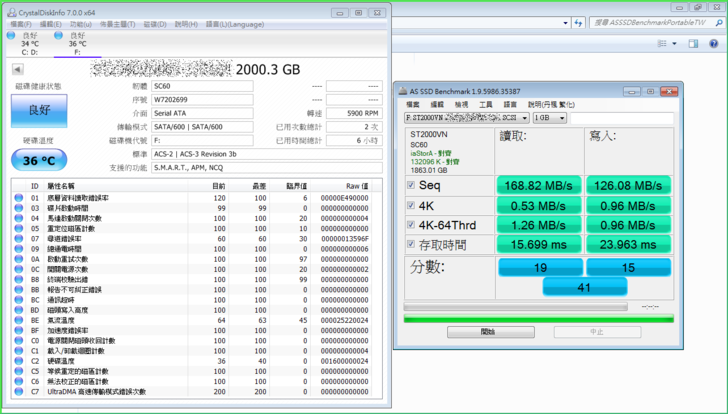Toggle the 4K test checkbox

click(x=412, y=207)
